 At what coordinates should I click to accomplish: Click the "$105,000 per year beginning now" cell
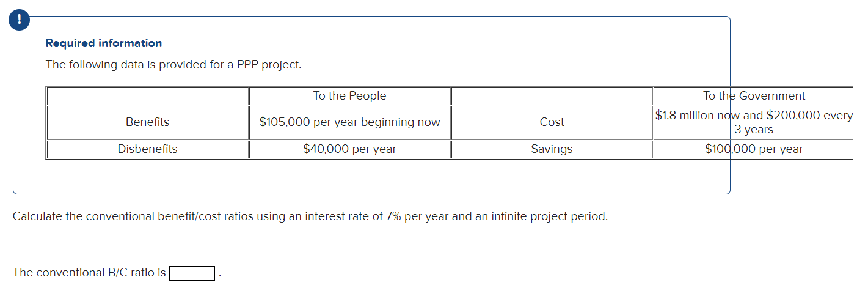(x=349, y=122)
